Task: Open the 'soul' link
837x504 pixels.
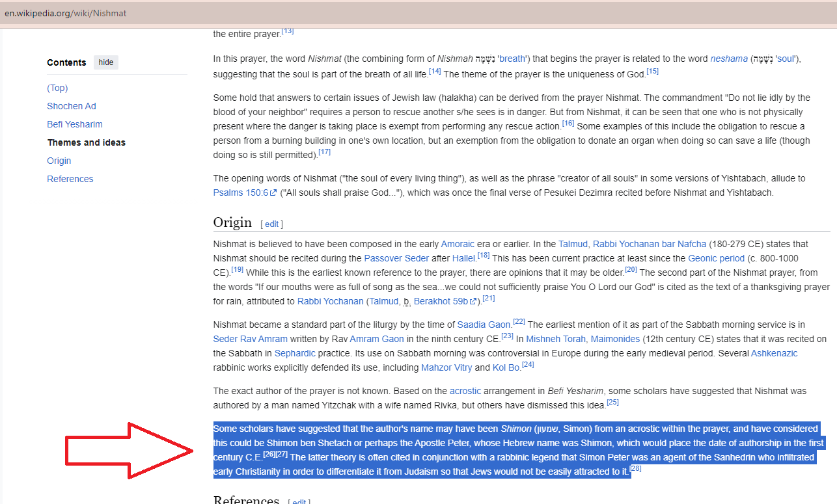Action: [786, 59]
